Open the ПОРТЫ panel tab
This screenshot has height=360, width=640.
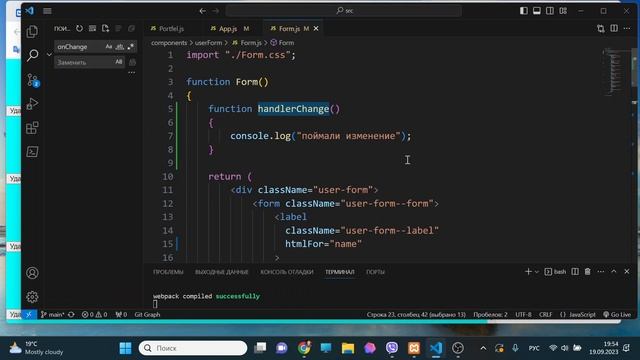(x=375, y=272)
